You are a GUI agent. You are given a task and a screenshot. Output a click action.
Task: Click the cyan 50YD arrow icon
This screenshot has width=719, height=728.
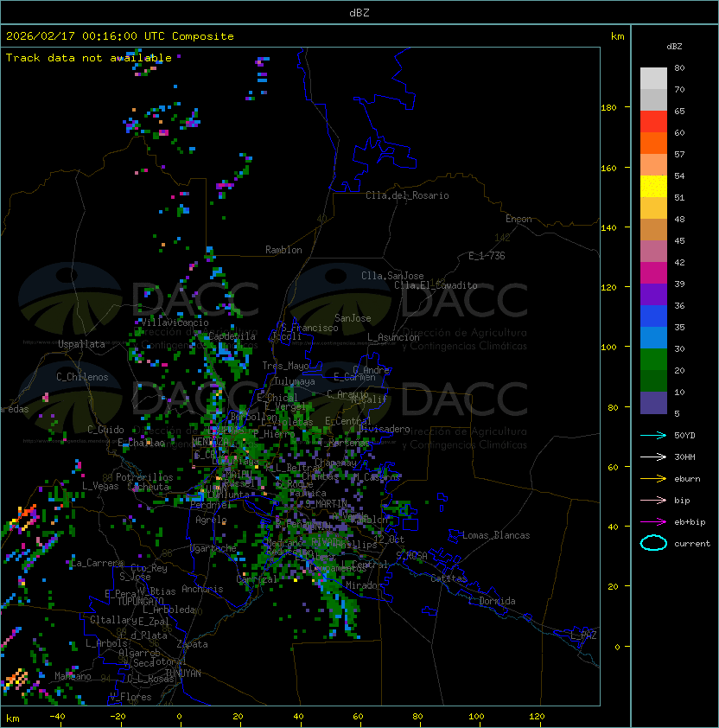click(x=653, y=436)
